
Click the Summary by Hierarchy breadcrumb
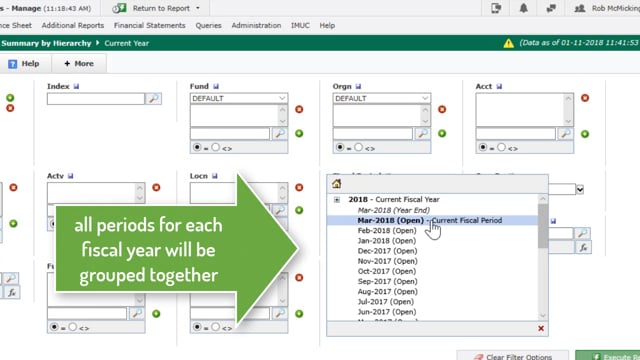(x=46, y=43)
